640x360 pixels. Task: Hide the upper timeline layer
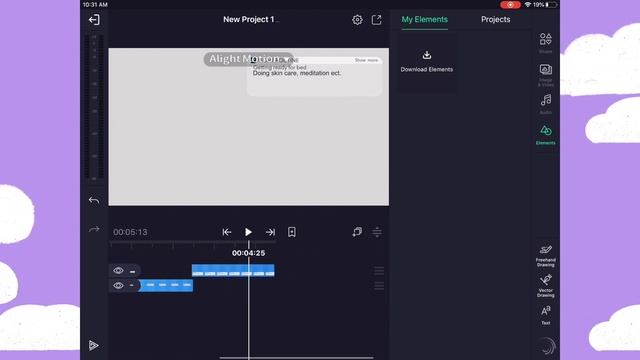point(118,270)
